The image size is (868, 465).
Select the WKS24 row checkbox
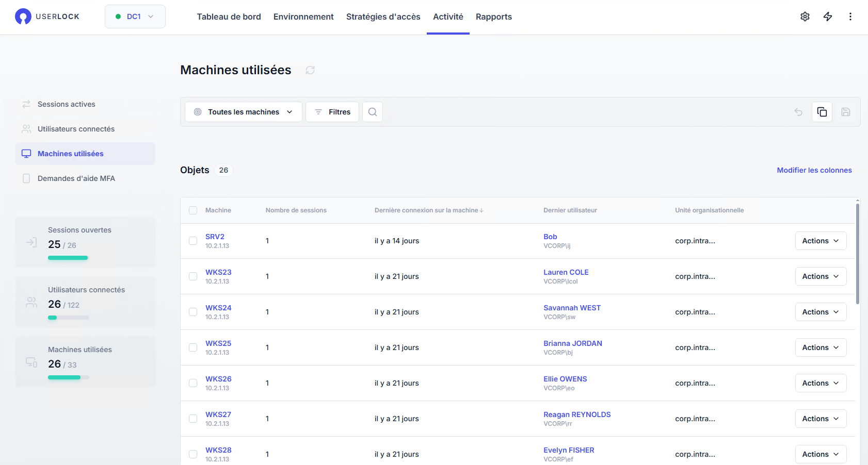click(193, 312)
